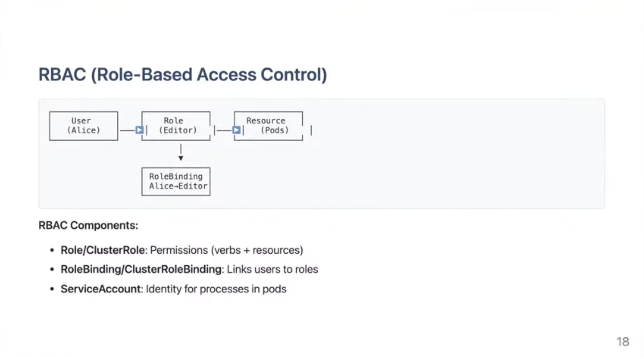
Task: Select the Resource (Pods) box
Action: click(268, 126)
